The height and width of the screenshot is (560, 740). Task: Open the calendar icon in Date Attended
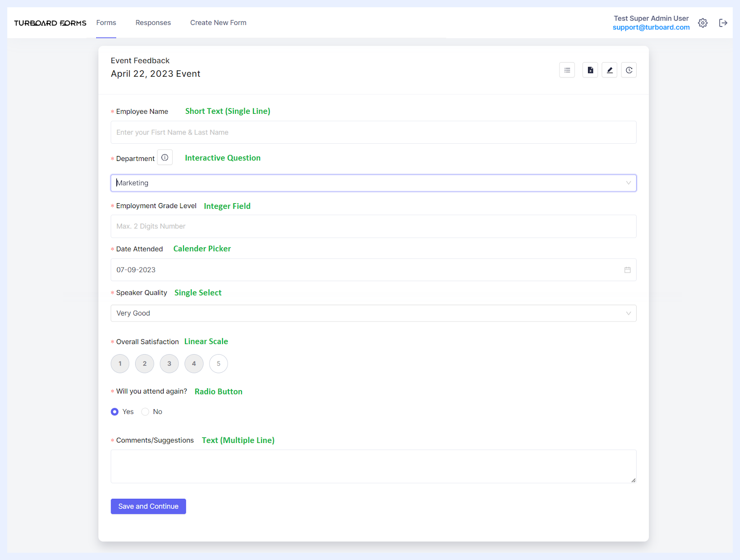click(x=628, y=270)
